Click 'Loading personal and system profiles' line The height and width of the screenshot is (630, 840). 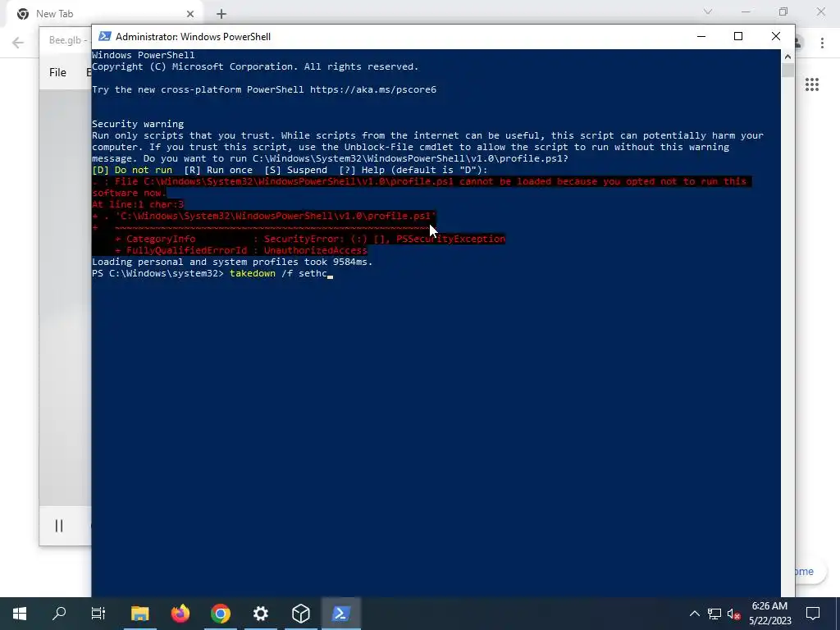coord(232,262)
